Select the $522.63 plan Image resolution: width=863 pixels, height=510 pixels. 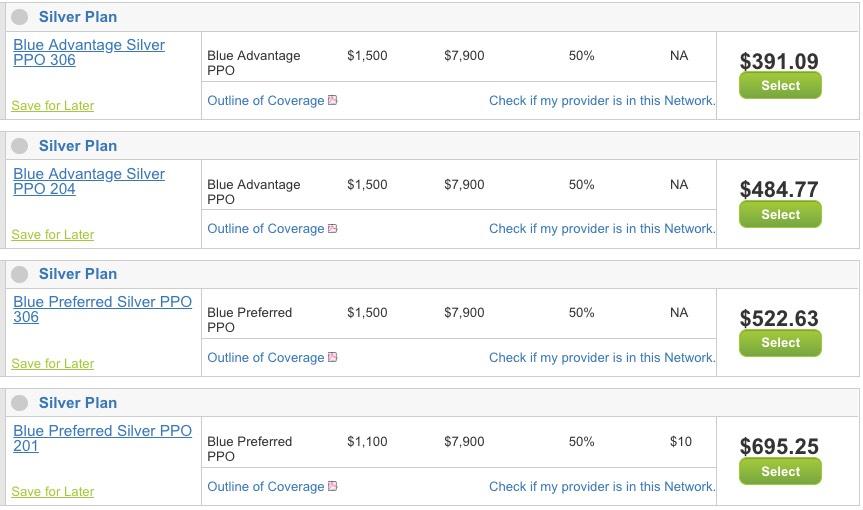(x=780, y=343)
